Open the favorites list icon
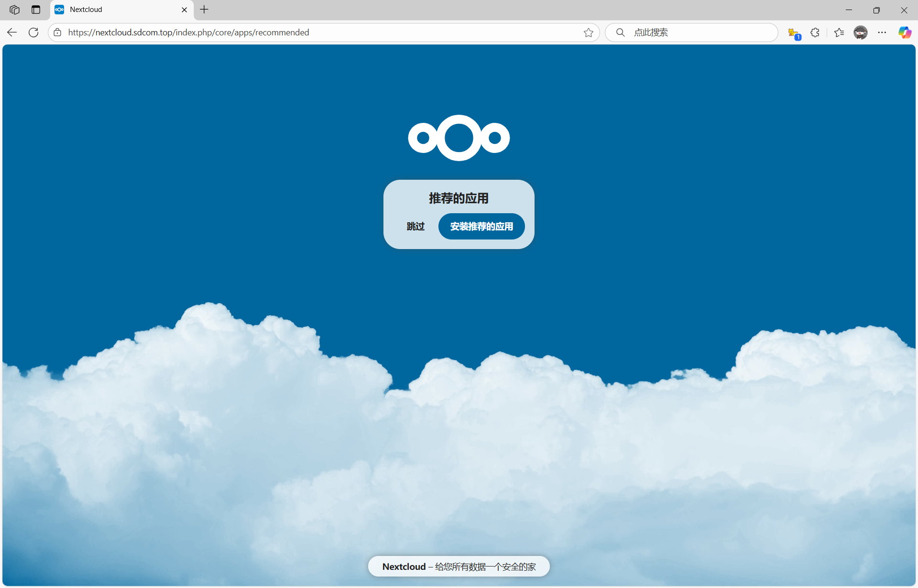918x588 pixels. point(839,33)
